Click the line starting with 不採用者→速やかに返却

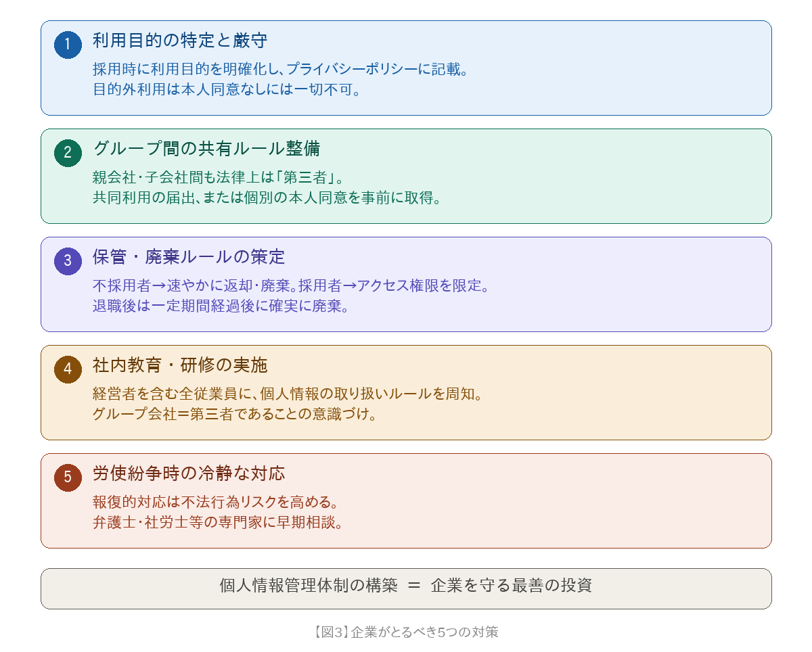291,286
